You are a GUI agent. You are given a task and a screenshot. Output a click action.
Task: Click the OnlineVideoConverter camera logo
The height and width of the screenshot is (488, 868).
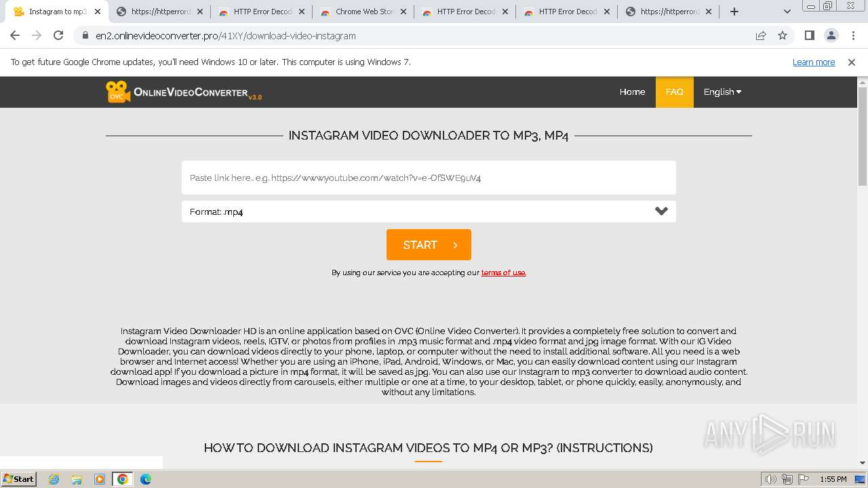point(183,92)
